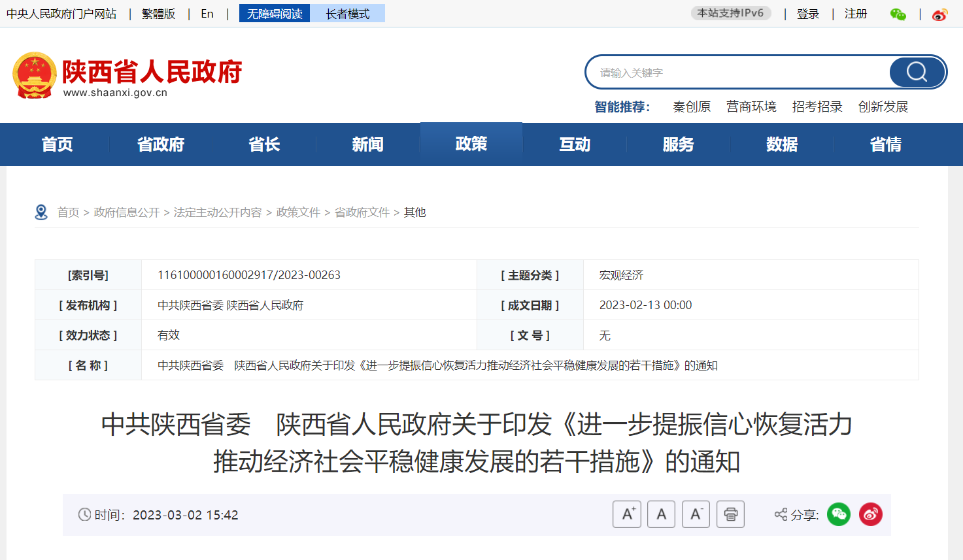Click the national emblem logo
Screen dimensions: 963x560
[35, 75]
